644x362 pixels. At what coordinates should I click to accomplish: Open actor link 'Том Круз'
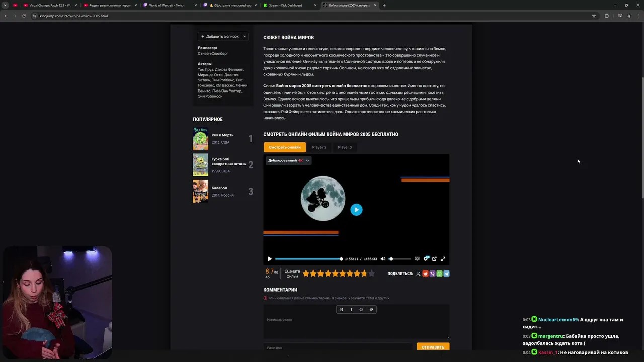click(205, 69)
